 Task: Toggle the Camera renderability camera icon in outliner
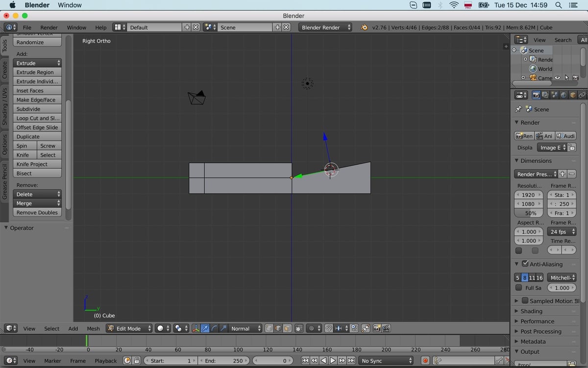pyautogui.click(x=576, y=78)
